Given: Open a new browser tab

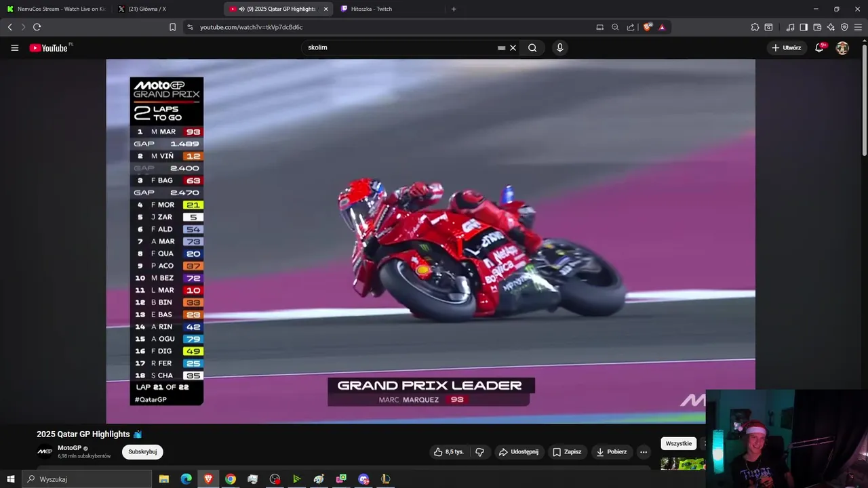Looking at the screenshot, I should pos(454,9).
